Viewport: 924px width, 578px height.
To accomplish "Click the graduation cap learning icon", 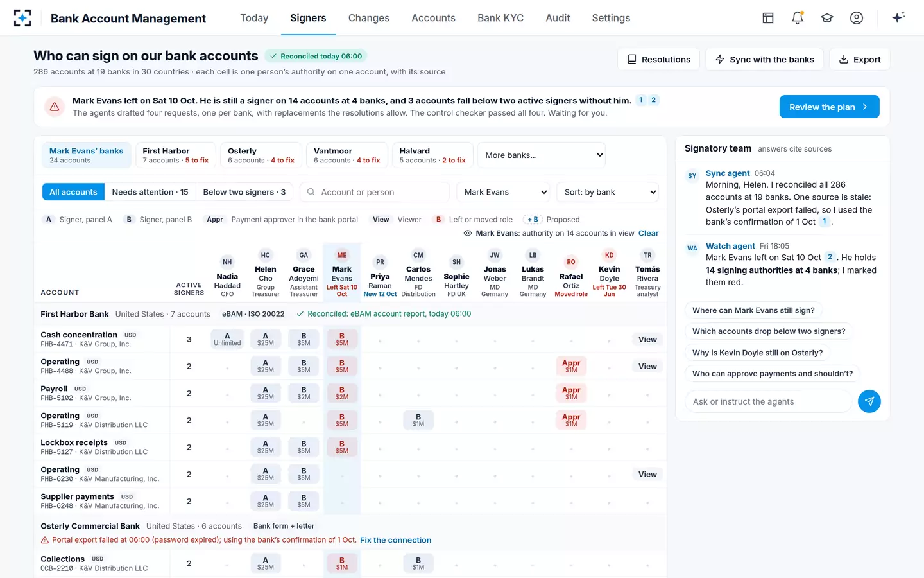I will click(x=827, y=18).
